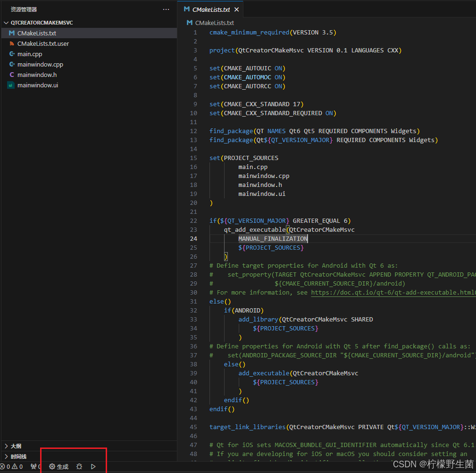Run the target using the play icon
Viewport: 476px width, 473px height.
point(93,466)
